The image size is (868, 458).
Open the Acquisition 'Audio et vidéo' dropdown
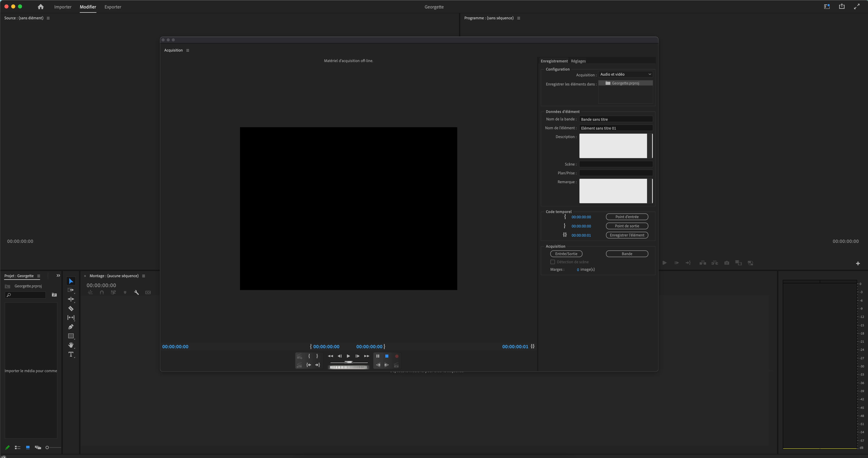625,74
